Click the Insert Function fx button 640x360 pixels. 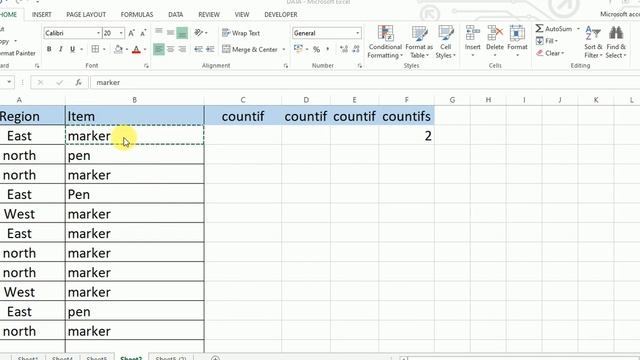pos(78,82)
